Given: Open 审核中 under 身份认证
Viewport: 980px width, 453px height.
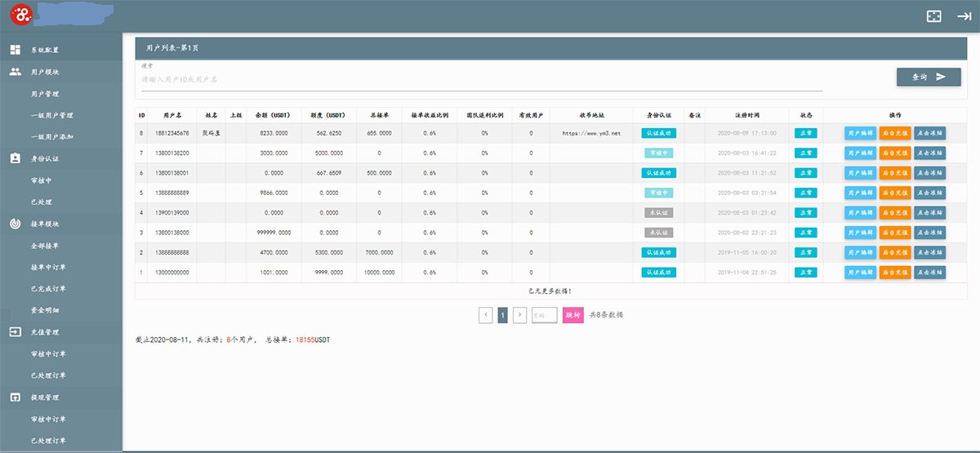Looking at the screenshot, I should (x=42, y=180).
